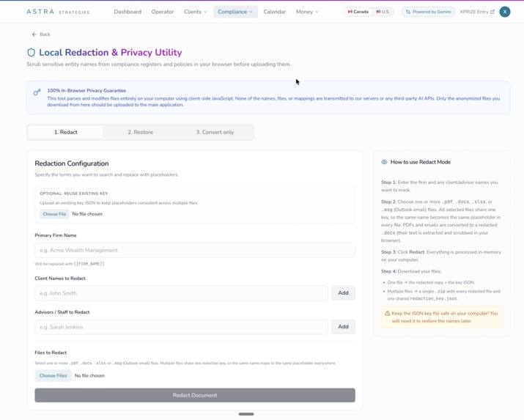Click the 'How to use Redact Mode' heading
Screen dimensions: 524x420
click(421, 162)
